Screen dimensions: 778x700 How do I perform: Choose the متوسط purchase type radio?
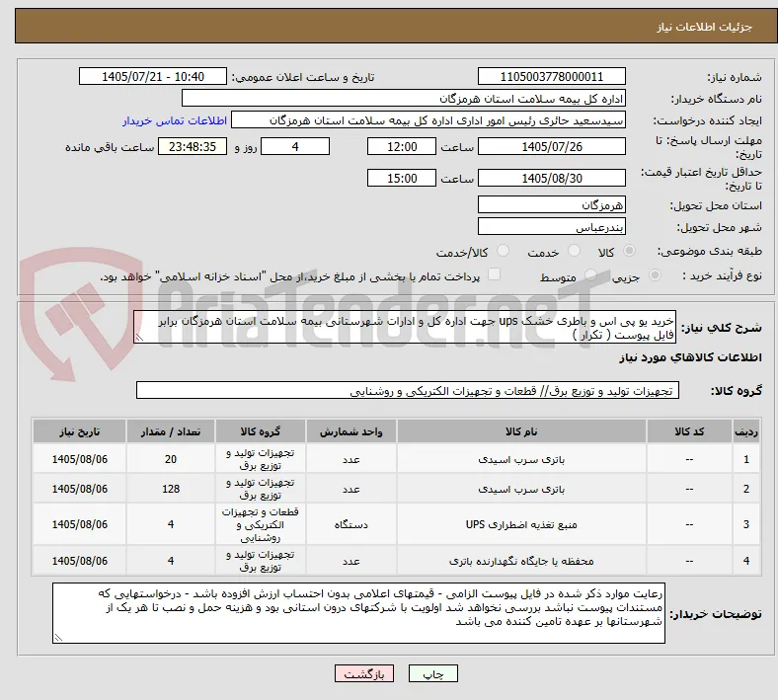[590, 274]
